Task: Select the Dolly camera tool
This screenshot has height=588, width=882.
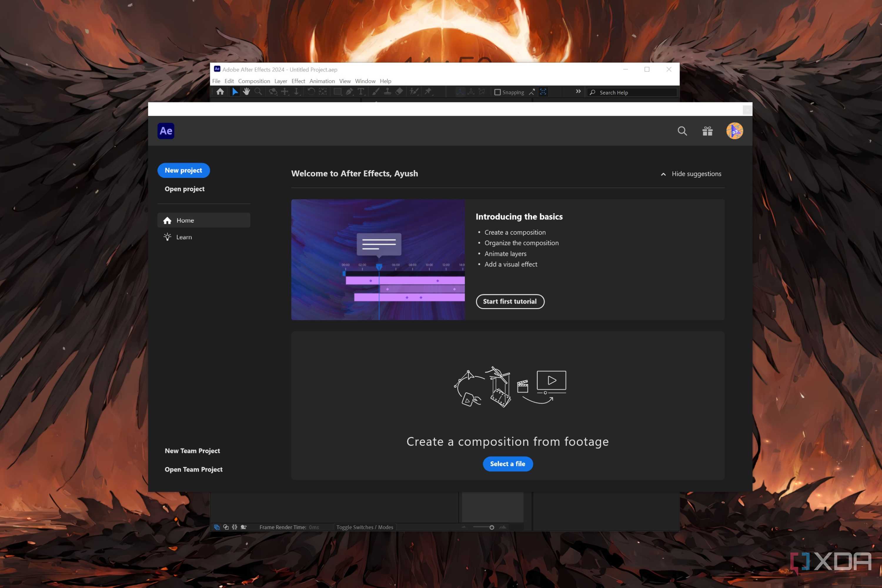Action: click(297, 92)
